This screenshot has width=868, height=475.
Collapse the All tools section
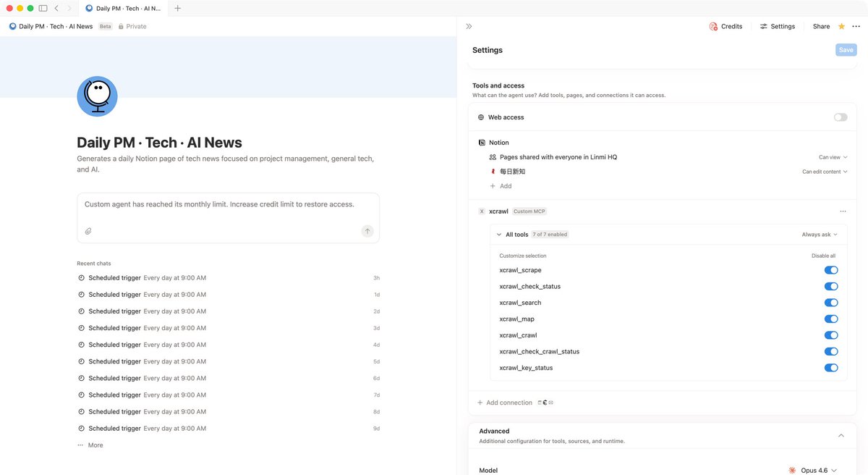499,235
